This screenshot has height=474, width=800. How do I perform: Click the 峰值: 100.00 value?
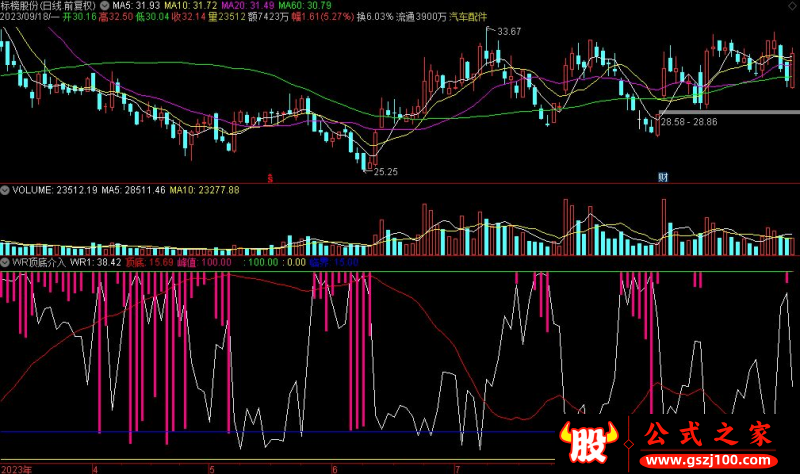click(x=205, y=262)
